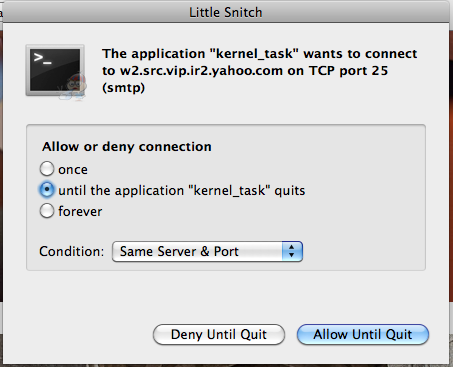Screen dimensions: 453x367
Task: Select the until "kernel_task" quits radio button
Action: point(47,190)
